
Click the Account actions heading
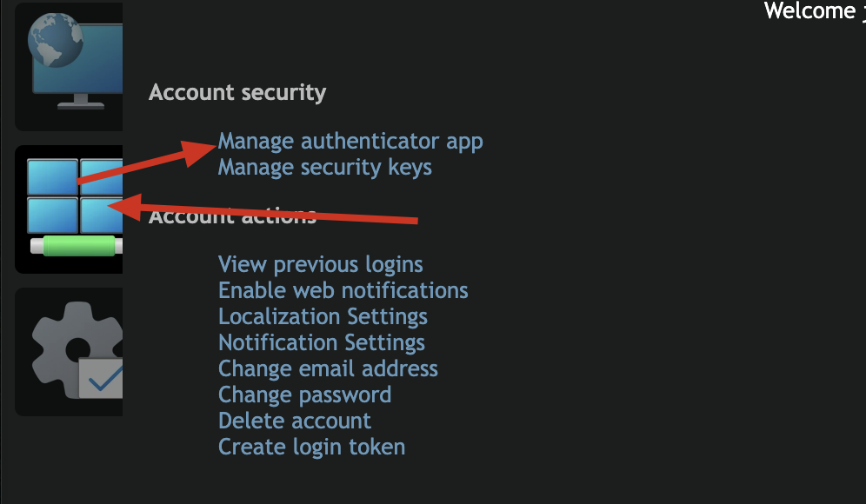[232, 216]
